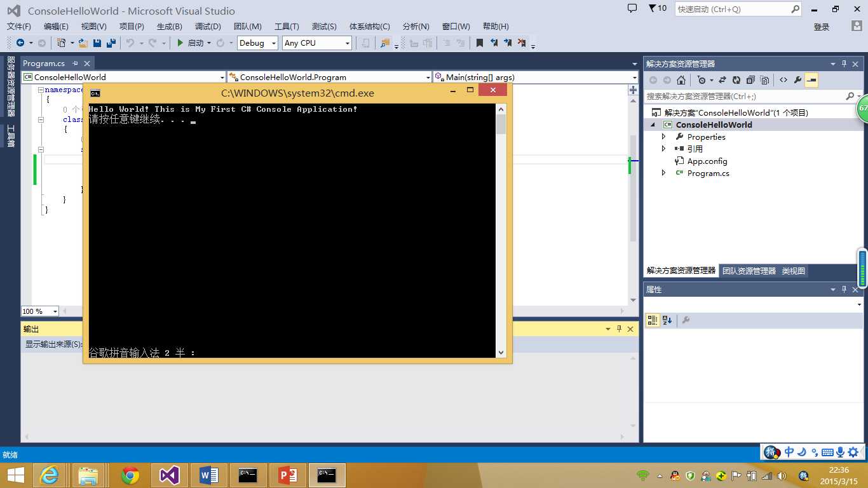Click Home icon in Solution Explorer toolbar
The image size is (868, 488).
681,80
